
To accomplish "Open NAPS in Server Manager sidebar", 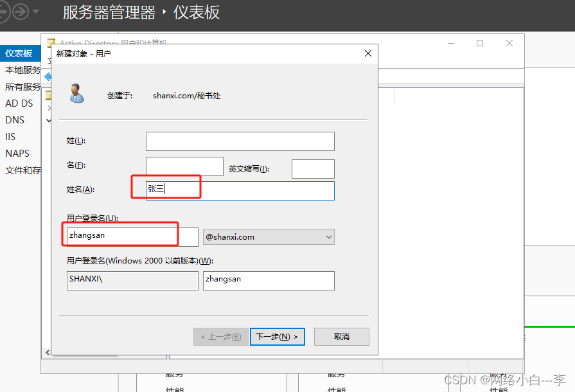I will (x=17, y=154).
